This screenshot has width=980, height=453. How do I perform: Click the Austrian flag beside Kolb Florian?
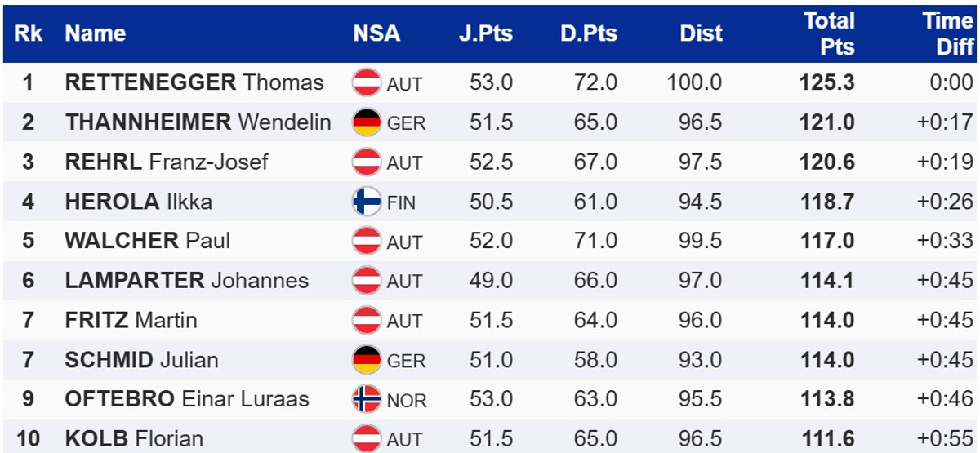(367, 438)
